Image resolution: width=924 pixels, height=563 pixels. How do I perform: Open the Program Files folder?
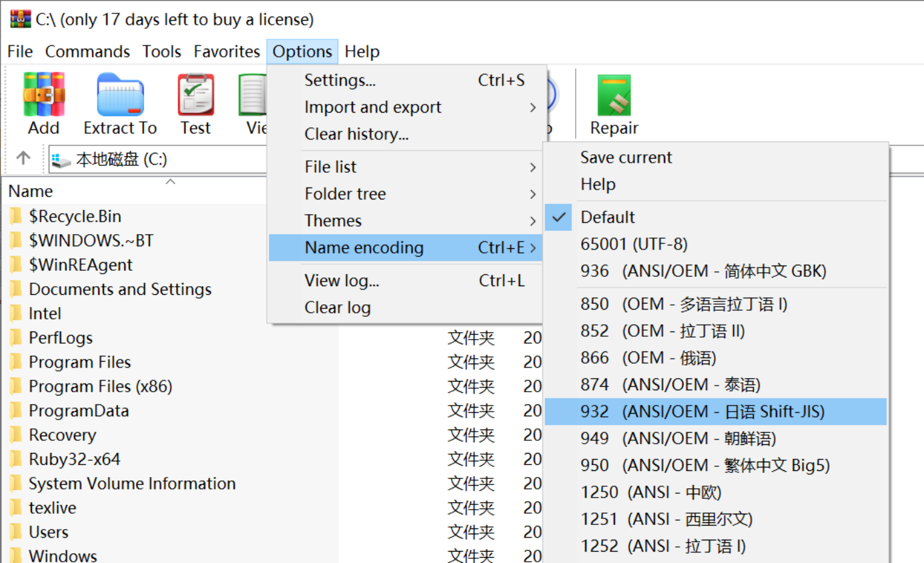79,362
